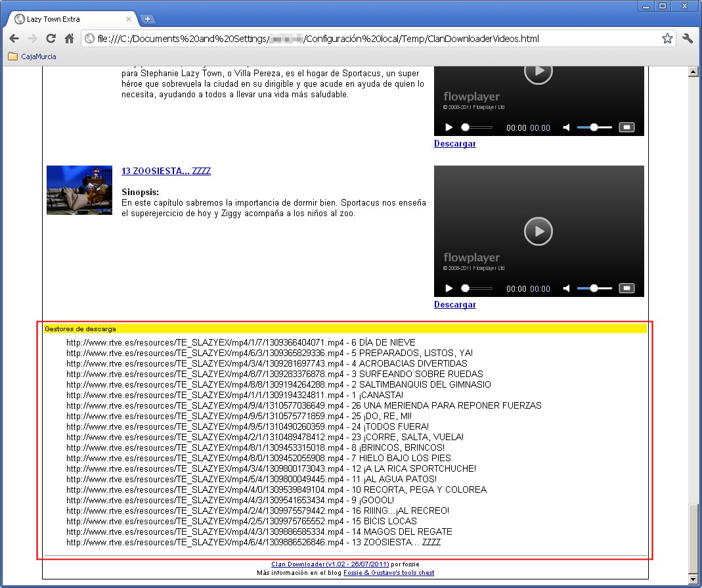The height and width of the screenshot is (588, 702).
Task: Open Fossie & Gustavo's tools chest link
Action: coord(389,573)
